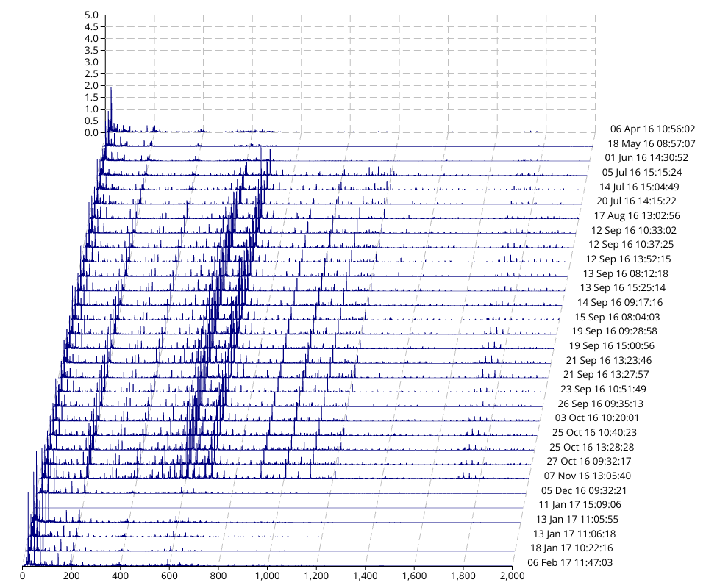The height and width of the screenshot is (588, 706).
Task: Click the 1,000 tick on the horizontal axis
Action: coord(268,578)
